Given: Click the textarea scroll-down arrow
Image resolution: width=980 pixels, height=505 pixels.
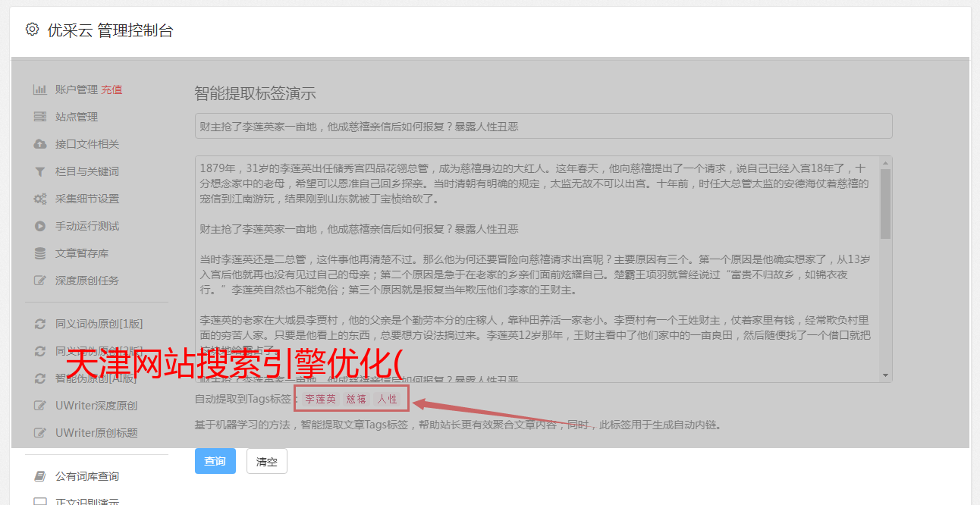Looking at the screenshot, I should 886,376.
